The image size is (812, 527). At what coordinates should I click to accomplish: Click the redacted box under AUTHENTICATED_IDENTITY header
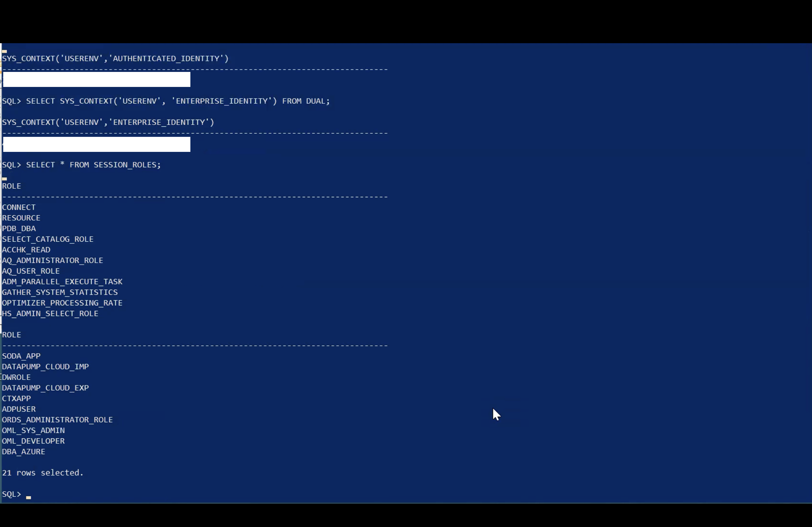pos(97,79)
